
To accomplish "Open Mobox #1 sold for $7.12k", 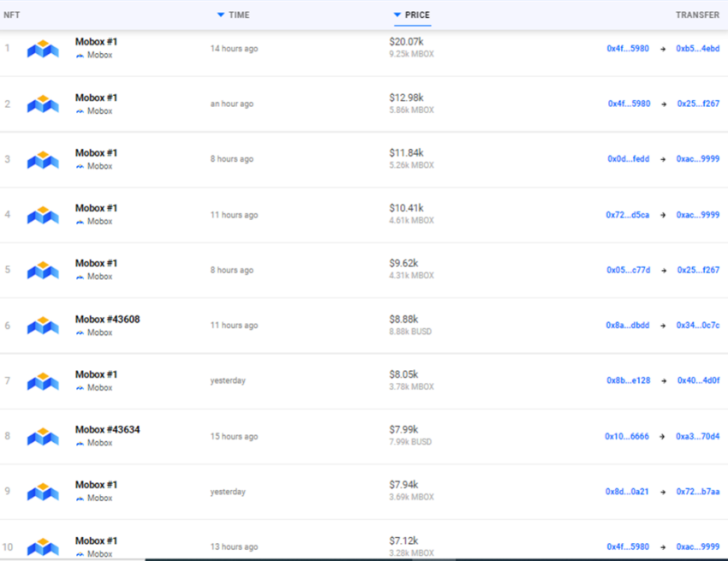I will click(x=96, y=541).
